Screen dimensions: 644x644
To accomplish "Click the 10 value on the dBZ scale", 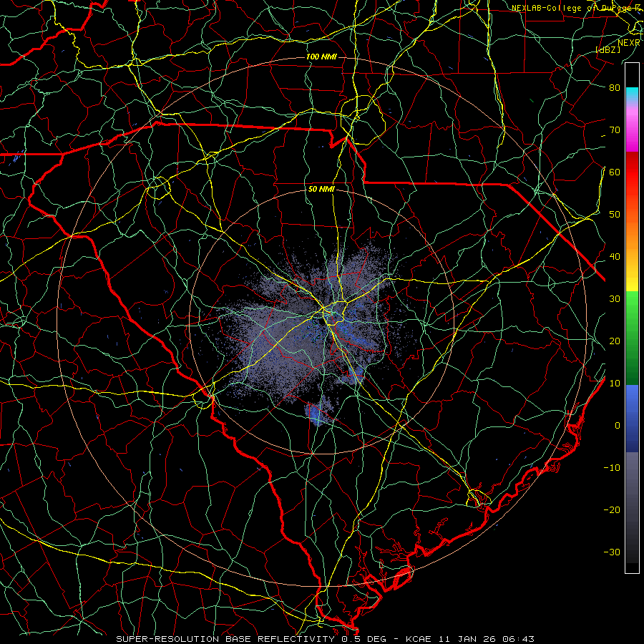I will coord(615,384).
